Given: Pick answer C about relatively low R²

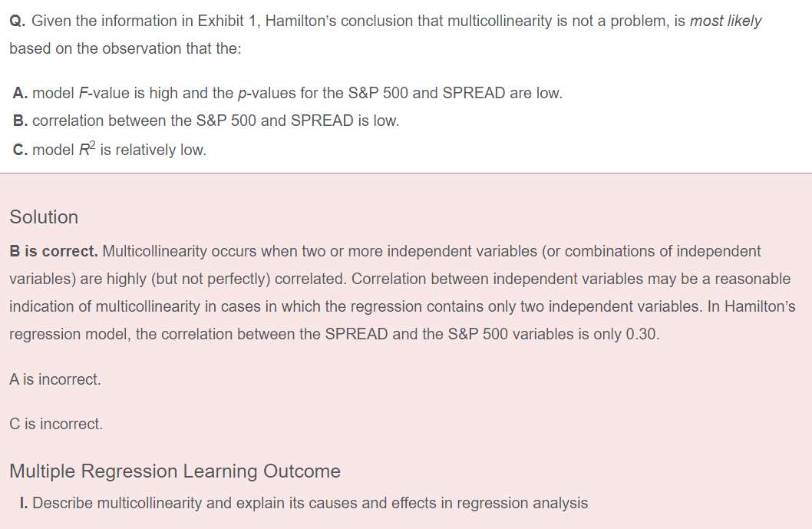Looking at the screenshot, I should pos(110,149).
